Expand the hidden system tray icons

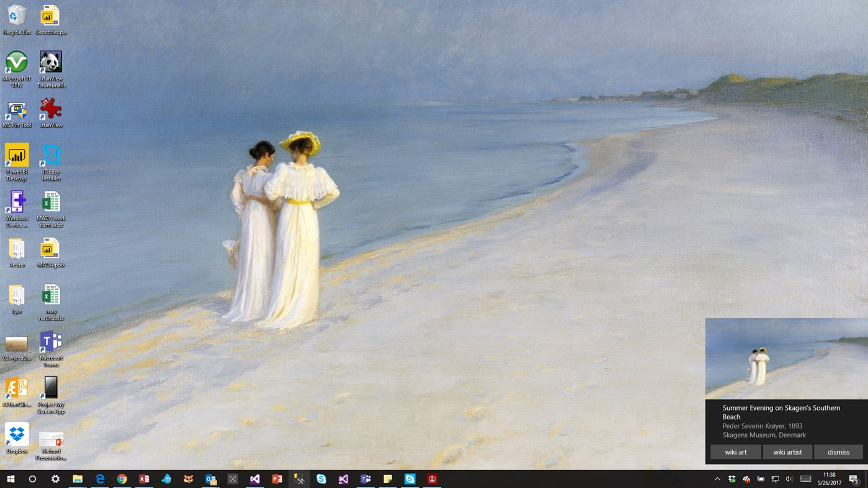click(717, 479)
